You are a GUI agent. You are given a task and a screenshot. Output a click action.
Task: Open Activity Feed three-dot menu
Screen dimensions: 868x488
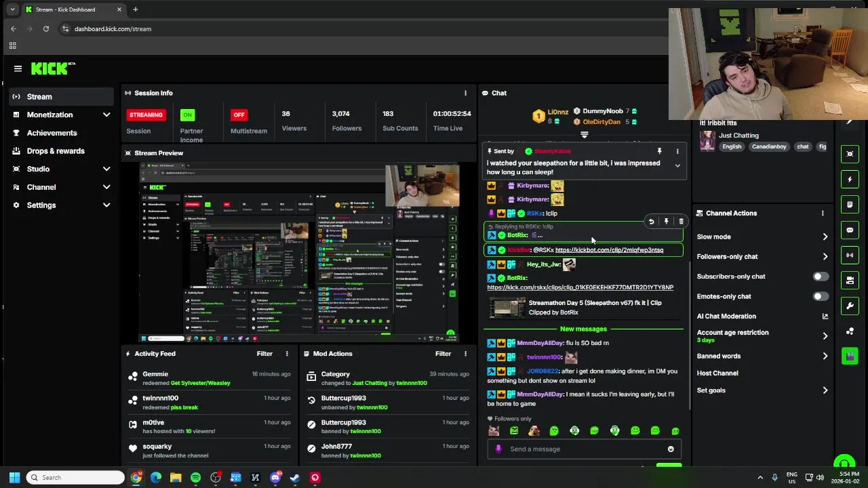click(287, 354)
